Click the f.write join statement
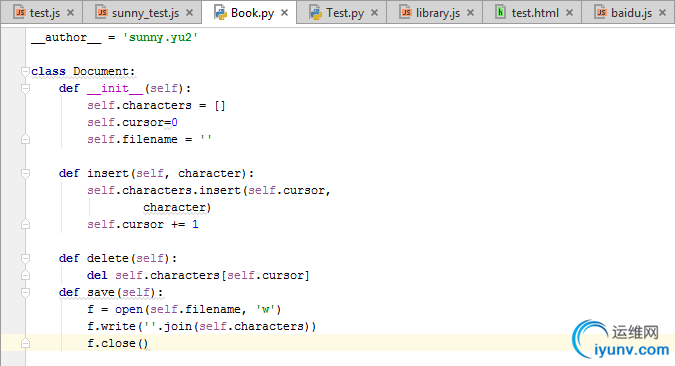Image resolution: width=675 pixels, height=366 pixels. [x=201, y=326]
